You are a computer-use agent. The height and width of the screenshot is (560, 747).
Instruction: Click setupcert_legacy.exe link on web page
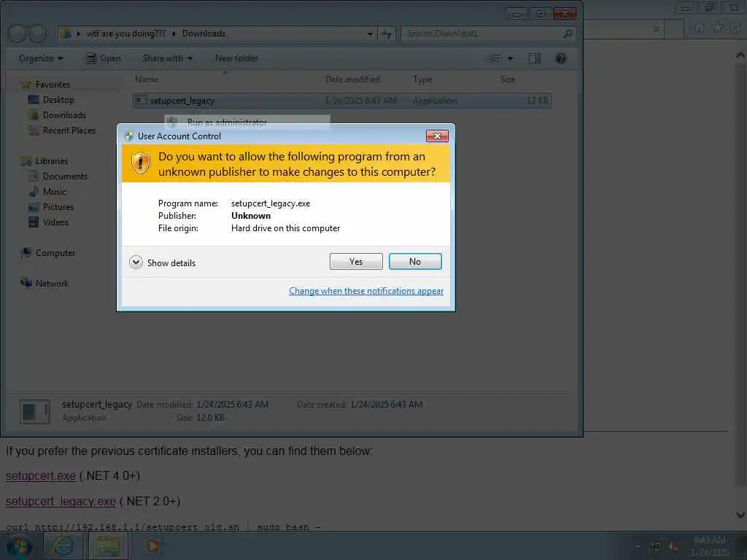61,501
